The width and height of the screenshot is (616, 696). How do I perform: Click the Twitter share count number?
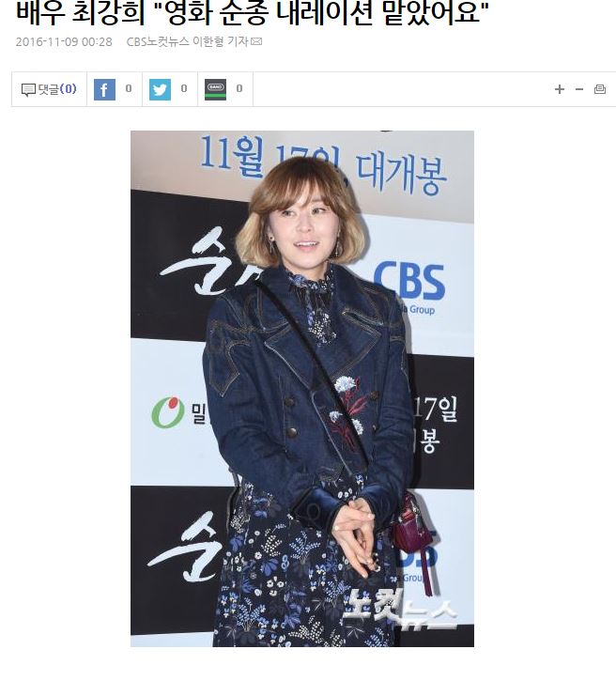tap(184, 89)
